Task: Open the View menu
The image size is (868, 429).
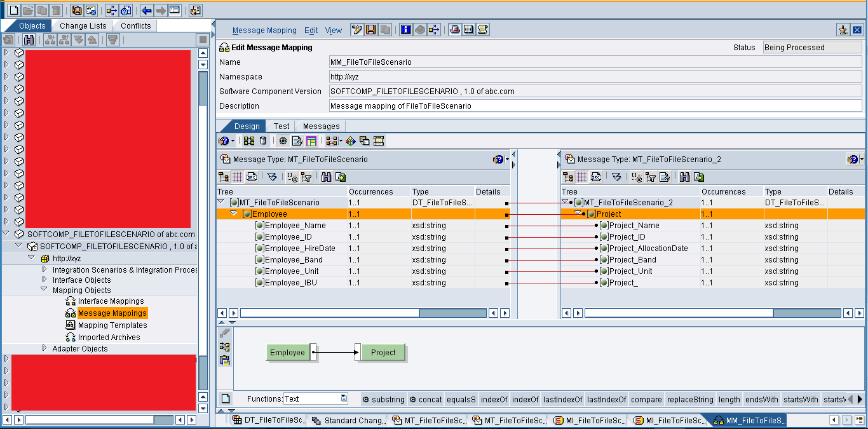Action: (x=333, y=30)
